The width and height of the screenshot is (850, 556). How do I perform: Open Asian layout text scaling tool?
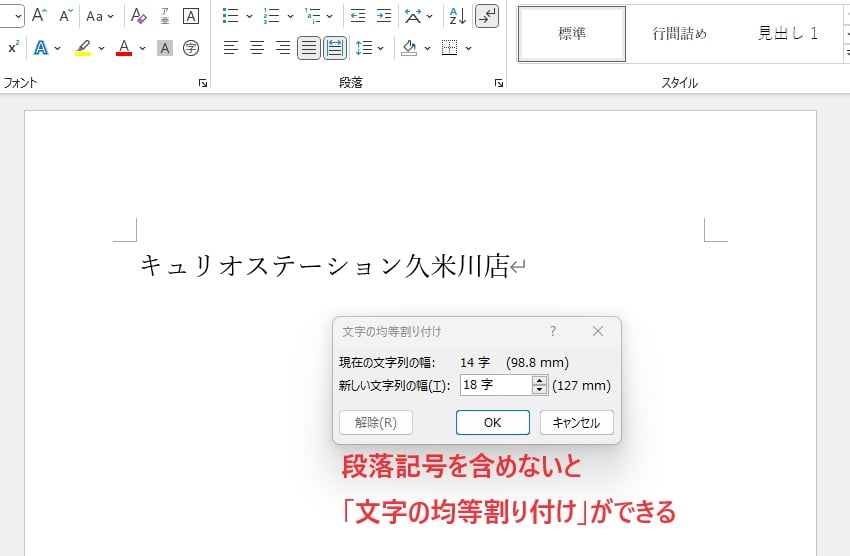(414, 16)
